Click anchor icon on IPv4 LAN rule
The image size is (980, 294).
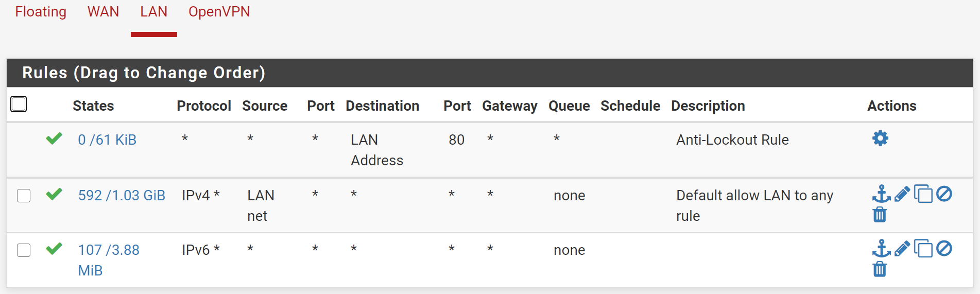coord(881,194)
